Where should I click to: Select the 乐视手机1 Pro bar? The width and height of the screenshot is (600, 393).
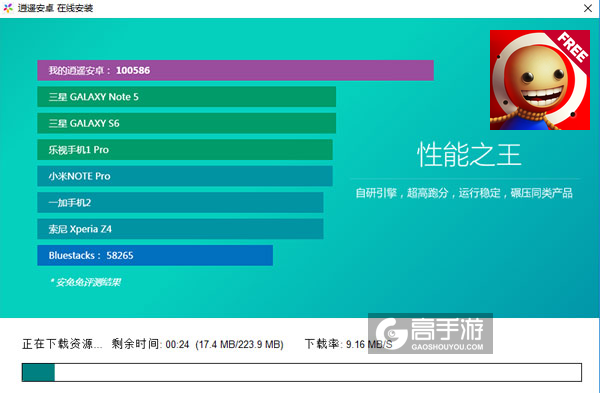point(185,150)
